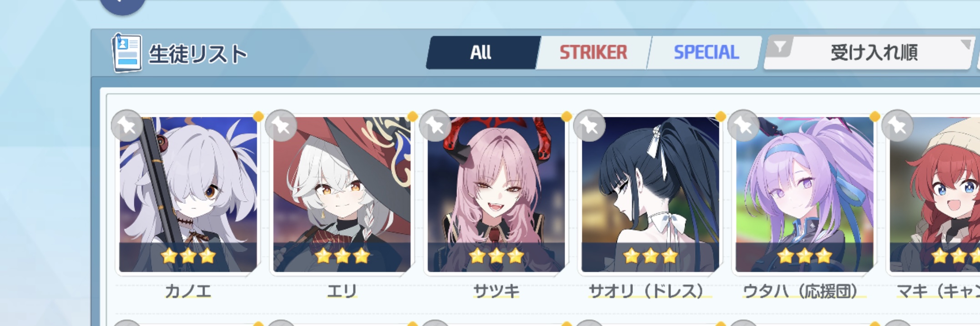Click the pin icon on マキ's card
This screenshot has width=980, height=326.
(898, 125)
